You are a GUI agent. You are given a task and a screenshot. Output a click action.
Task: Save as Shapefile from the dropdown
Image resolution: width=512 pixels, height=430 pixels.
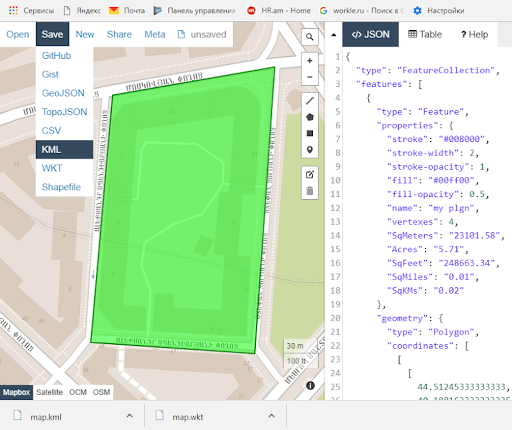64,187
